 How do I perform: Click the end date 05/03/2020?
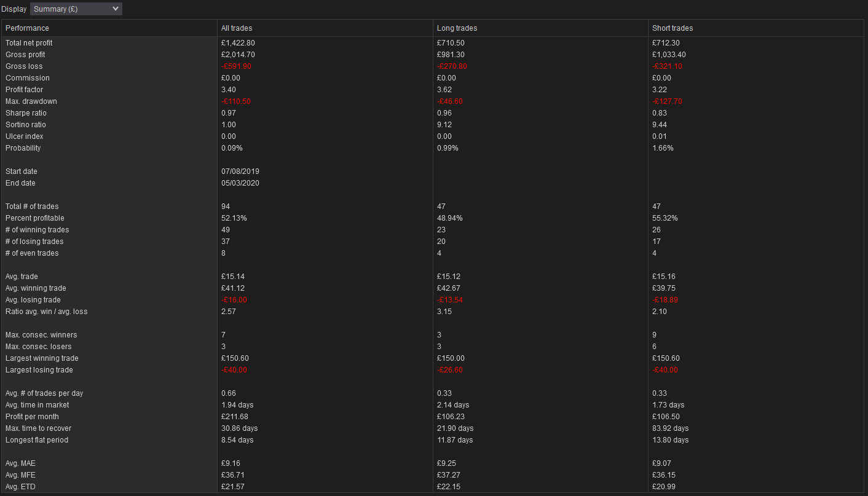(240, 183)
